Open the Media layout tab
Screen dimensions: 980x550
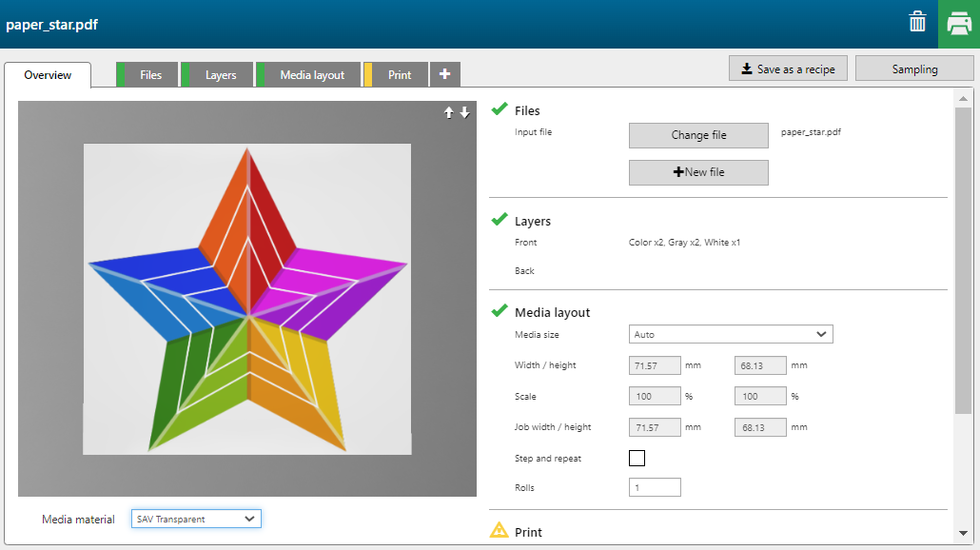(x=312, y=75)
